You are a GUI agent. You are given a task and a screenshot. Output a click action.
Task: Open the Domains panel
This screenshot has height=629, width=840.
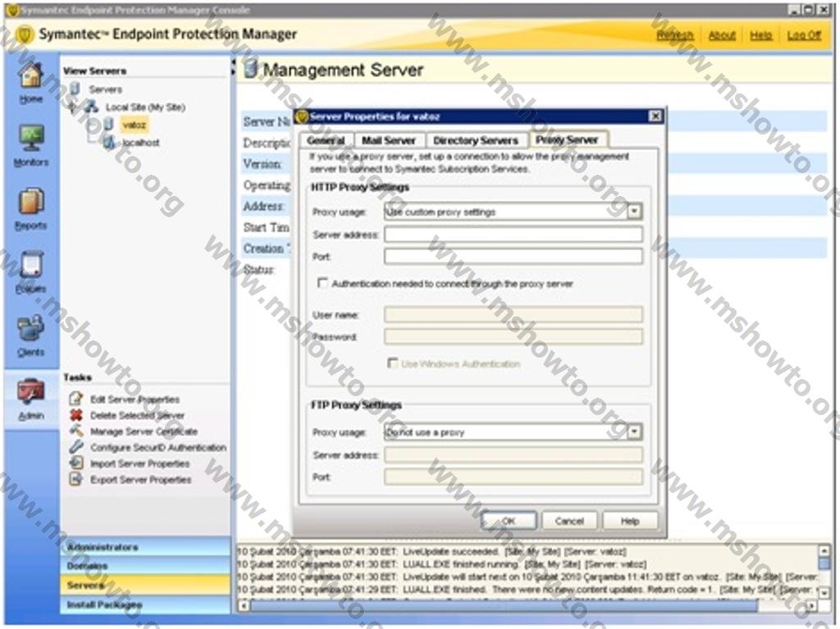point(146,566)
